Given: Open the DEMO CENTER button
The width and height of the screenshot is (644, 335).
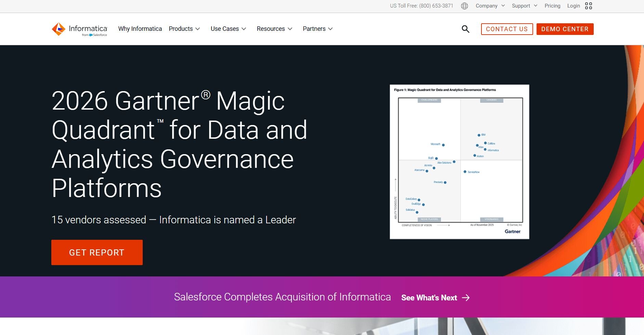Looking at the screenshot, I should 565,29.
